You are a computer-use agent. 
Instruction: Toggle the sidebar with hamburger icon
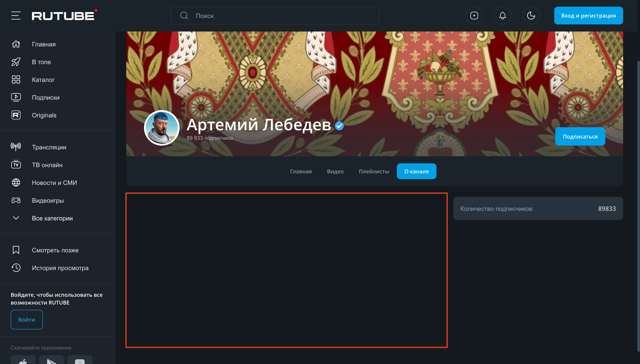(16, 15)
